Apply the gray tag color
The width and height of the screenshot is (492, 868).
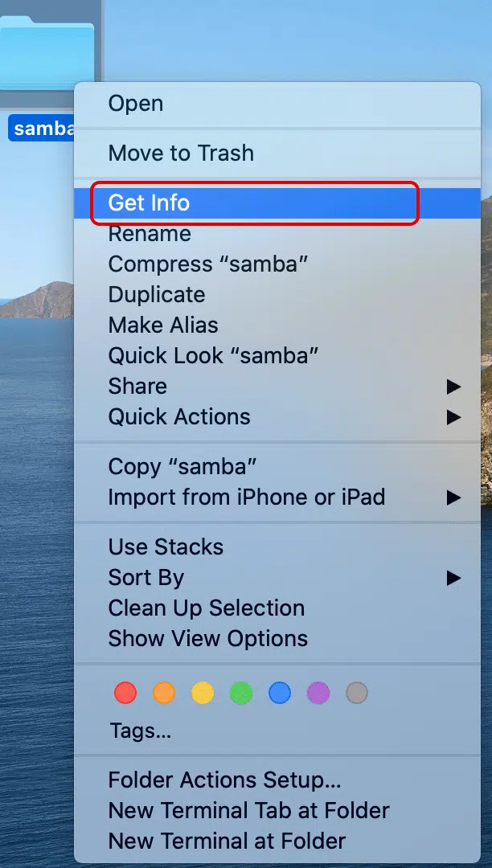pyautogui.click(x=356, y=693)
